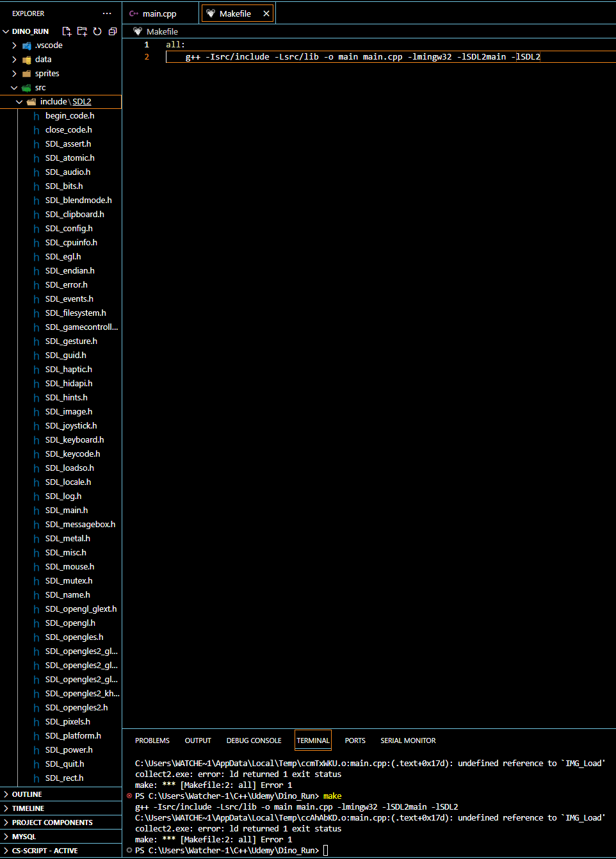Create a New Folder in Explorer
The image size is (616, 859).
tap(82, 31)
